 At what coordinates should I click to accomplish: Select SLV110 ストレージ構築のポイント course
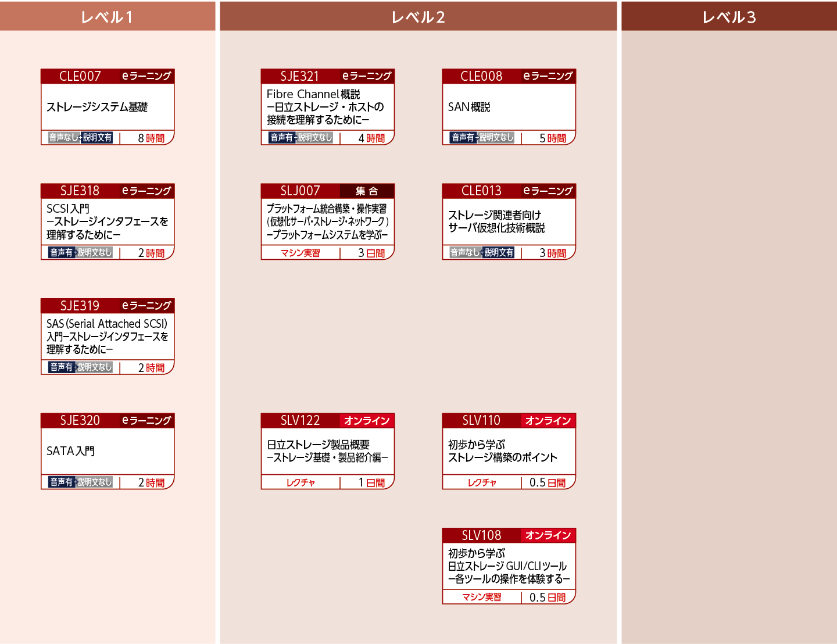click(509, 451)
